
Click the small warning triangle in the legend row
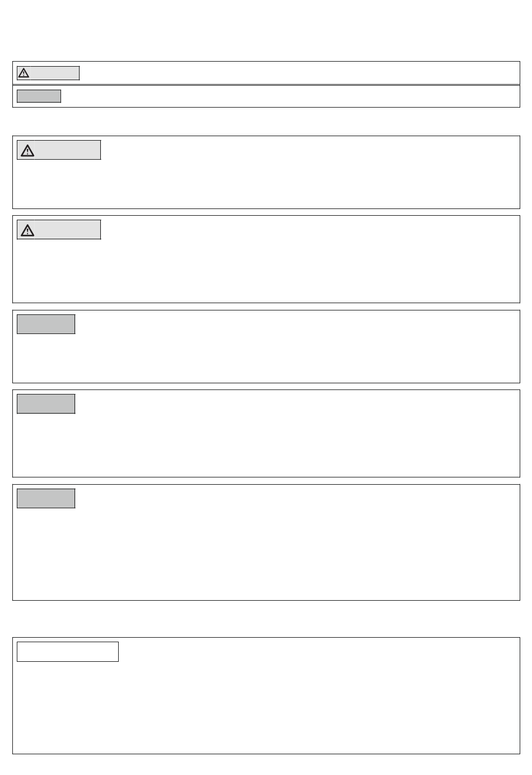pyautogui.click(x=24, y=73)
